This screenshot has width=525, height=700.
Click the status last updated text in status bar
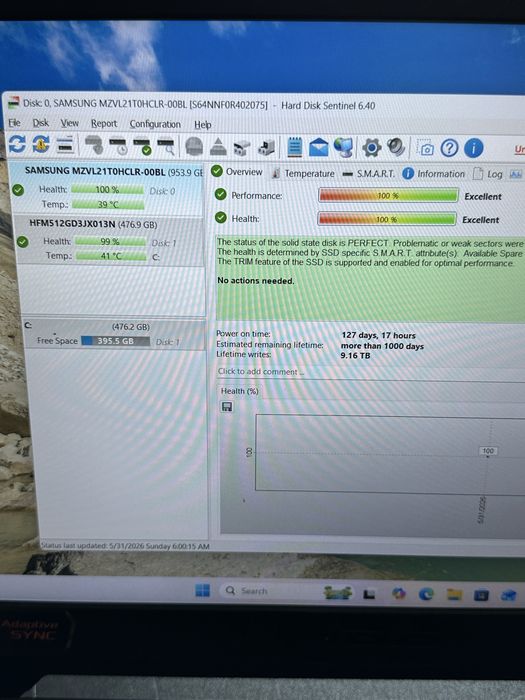125,546
